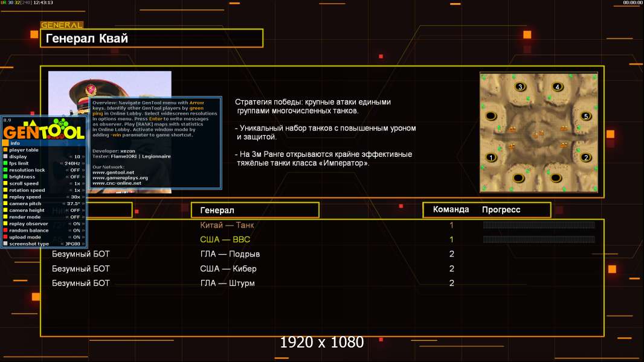Select start position 1 on the map

point(491,157)
